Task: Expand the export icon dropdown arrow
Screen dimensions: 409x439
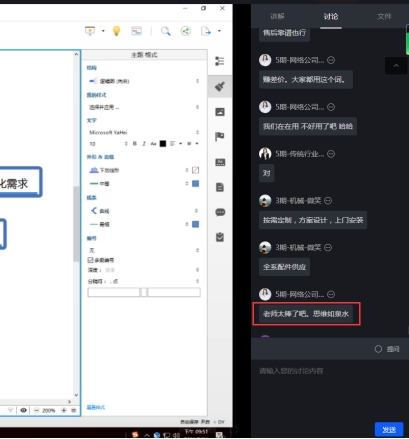Action: (219, 31)
